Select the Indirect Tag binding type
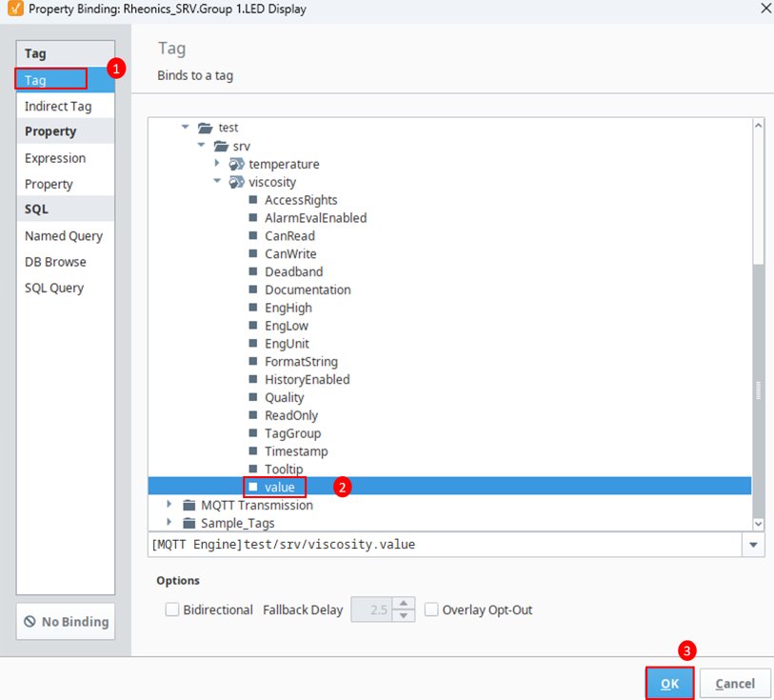Screen dimensions: 774x700 (65, 106)
